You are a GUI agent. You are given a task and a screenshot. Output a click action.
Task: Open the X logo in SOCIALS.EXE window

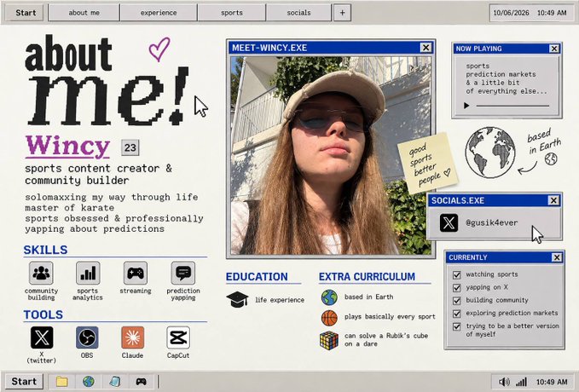(x=449, y=222)
